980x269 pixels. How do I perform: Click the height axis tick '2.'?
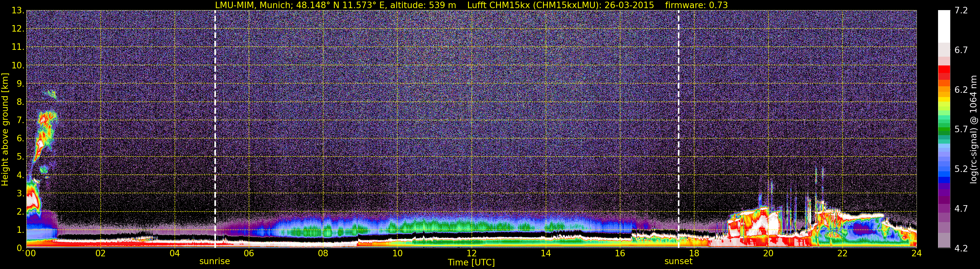pyautogui.click(x=20, y=211)
